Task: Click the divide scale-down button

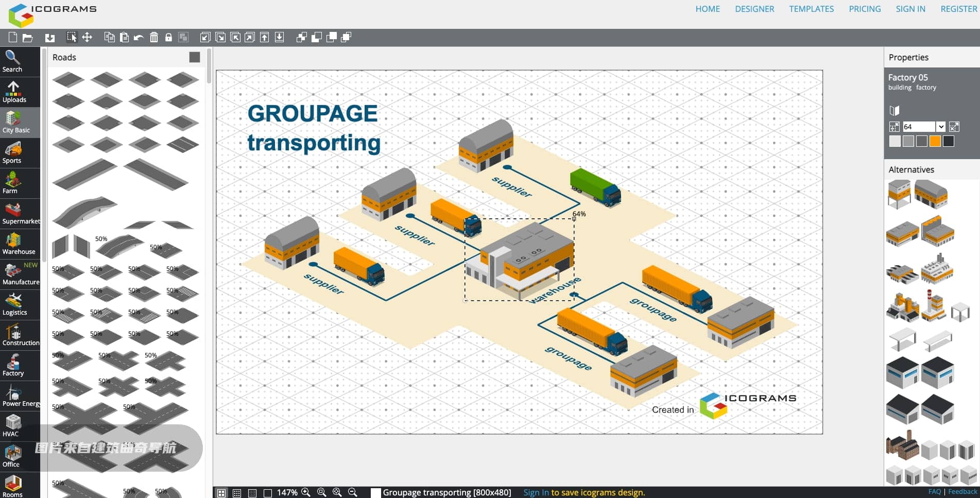Action: click(895, 127)
